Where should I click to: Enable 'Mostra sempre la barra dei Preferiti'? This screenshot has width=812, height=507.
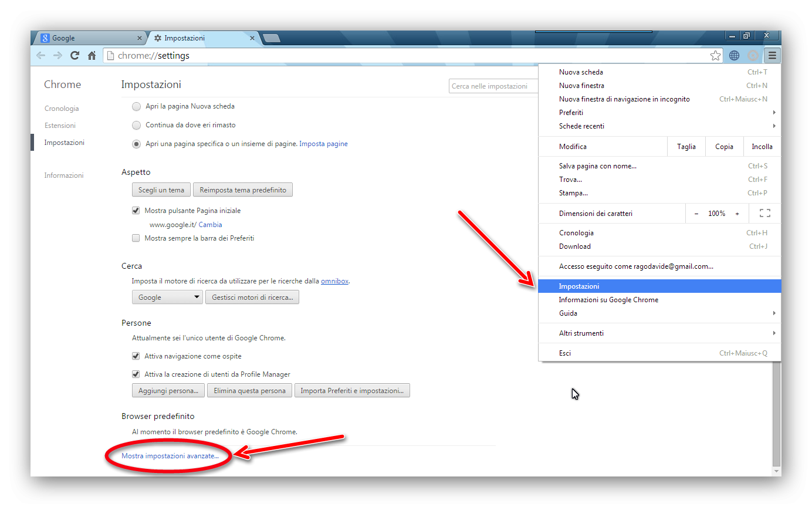point(136,238)
